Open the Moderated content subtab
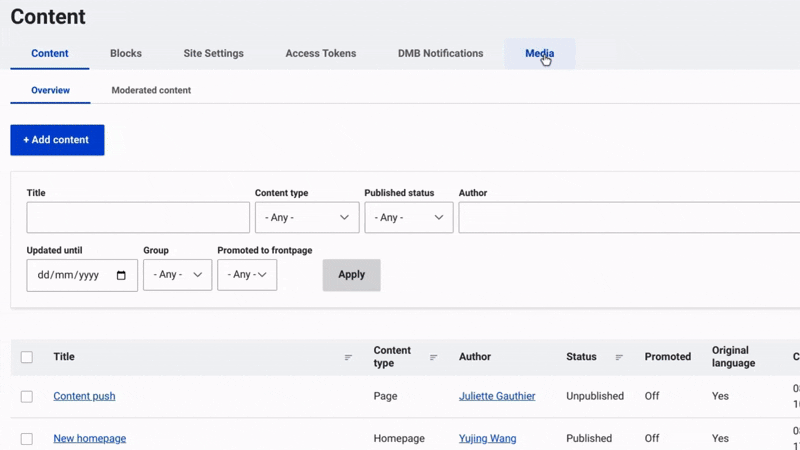The height and width of the screenshot is (450, 800). (x=151, y=90)
